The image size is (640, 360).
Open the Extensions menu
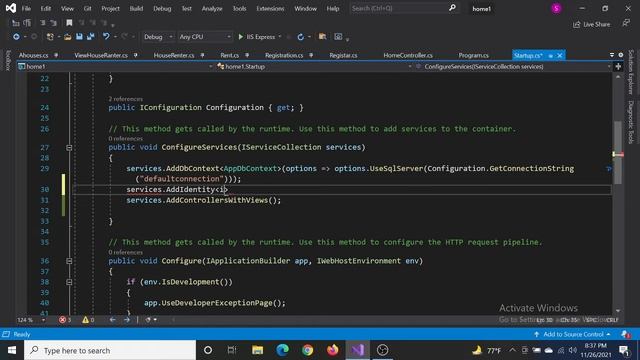coord(270,8)
